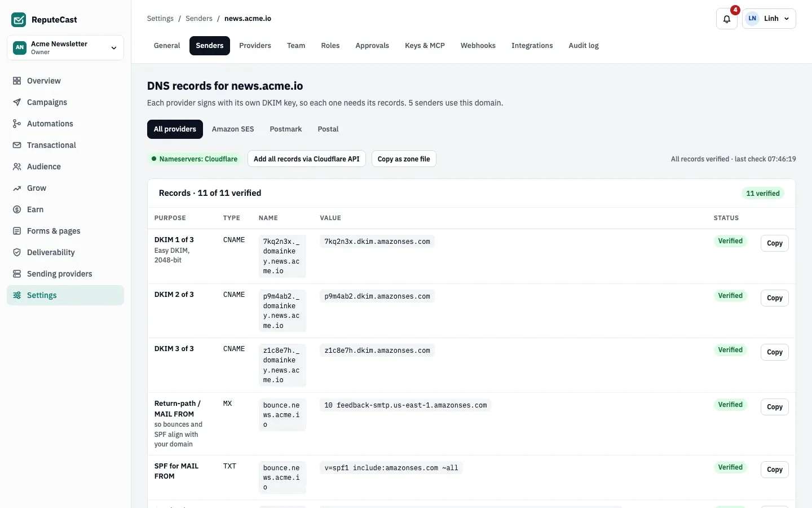Viewport: 812px width, 508px height.
Task: Click the Nameservers: Cloudflare badge
Action: [x=195, y=159]
